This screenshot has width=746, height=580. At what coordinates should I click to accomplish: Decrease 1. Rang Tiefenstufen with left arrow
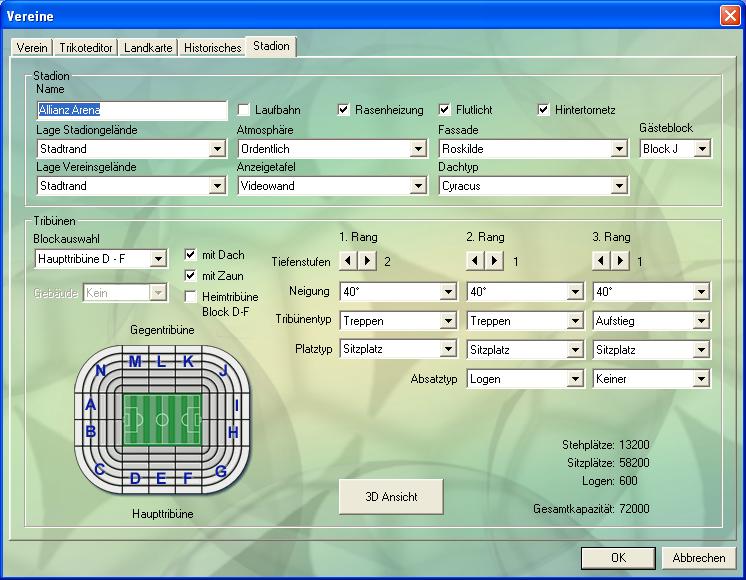[348, 261]
